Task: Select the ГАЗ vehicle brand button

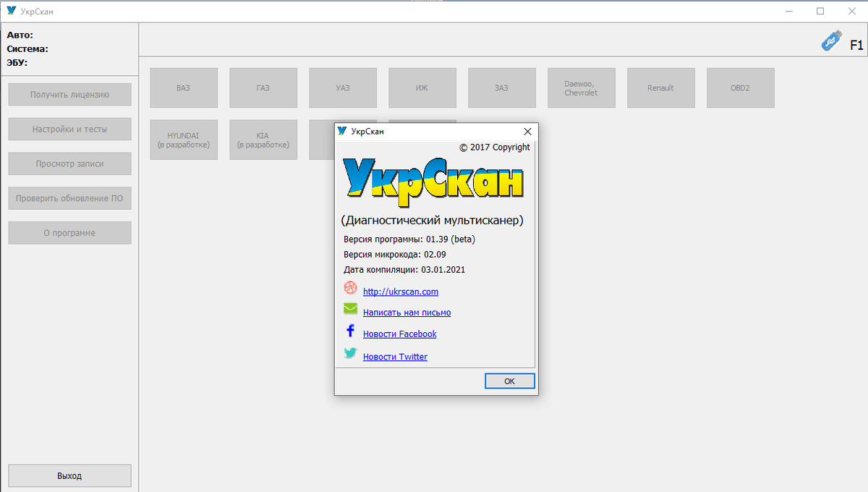Action: click(x=263, y=88)
